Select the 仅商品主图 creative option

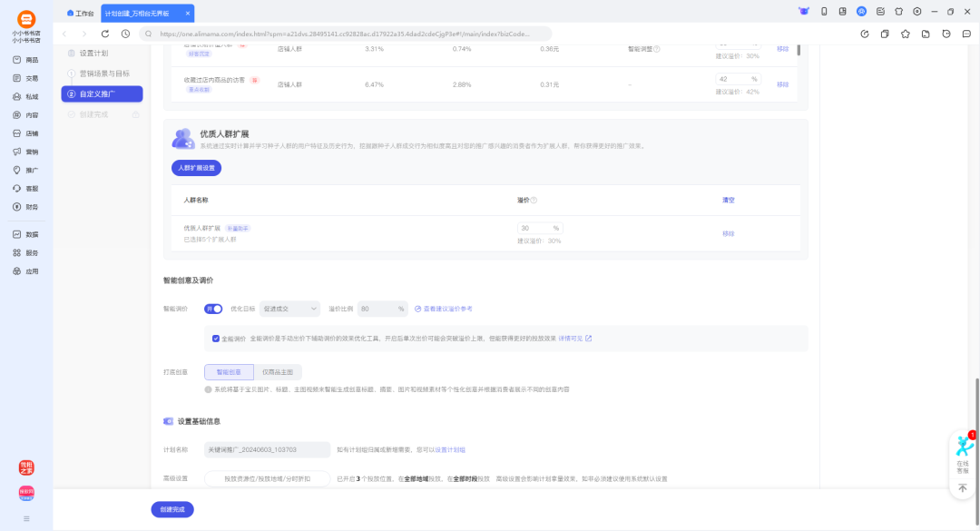277,372
